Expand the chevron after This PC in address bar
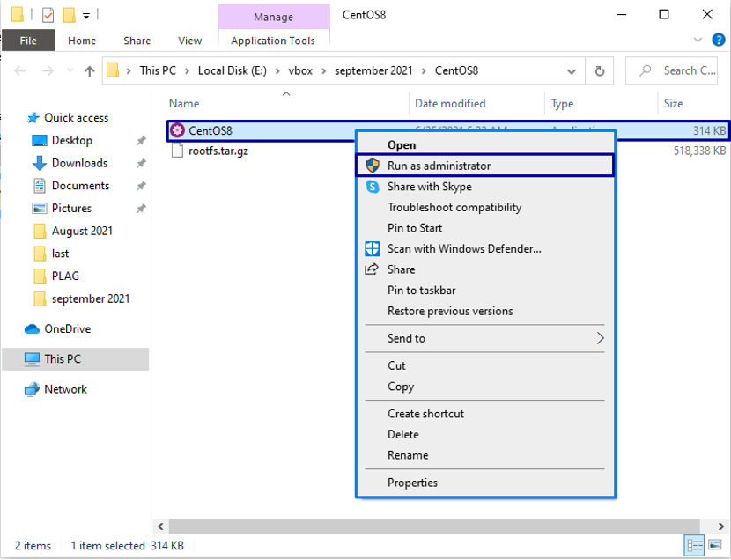This screenshot has width=731, height=560. point(187,71)
